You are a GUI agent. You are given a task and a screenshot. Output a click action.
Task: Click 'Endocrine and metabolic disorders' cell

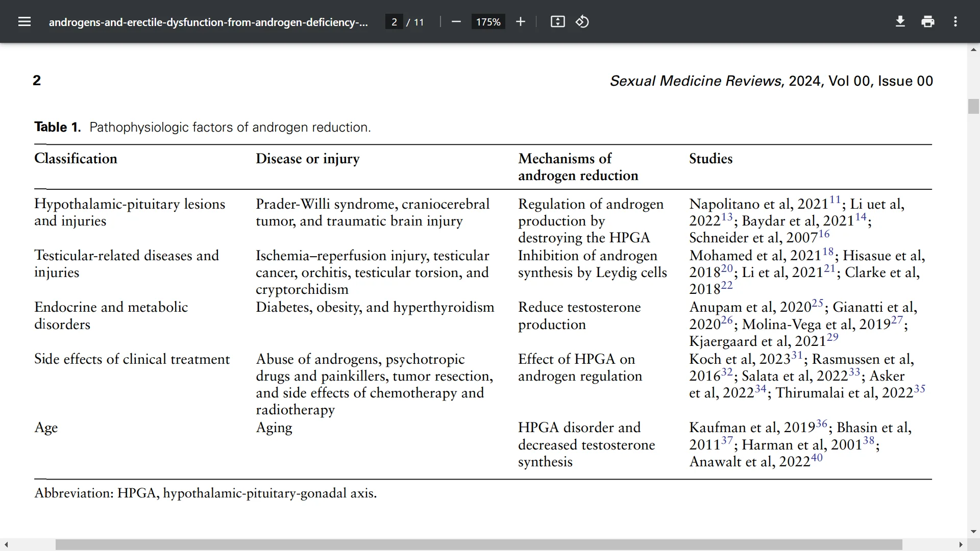(111, 315)
